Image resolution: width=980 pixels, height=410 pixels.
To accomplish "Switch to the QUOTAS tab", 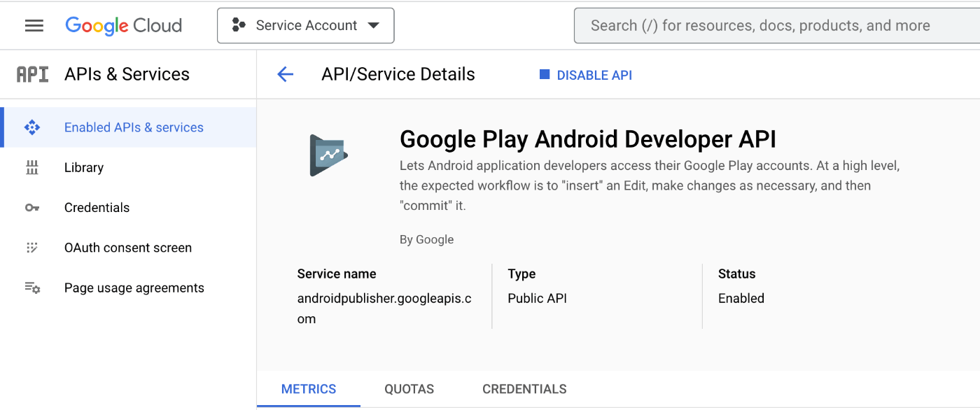I will point(409,389).
